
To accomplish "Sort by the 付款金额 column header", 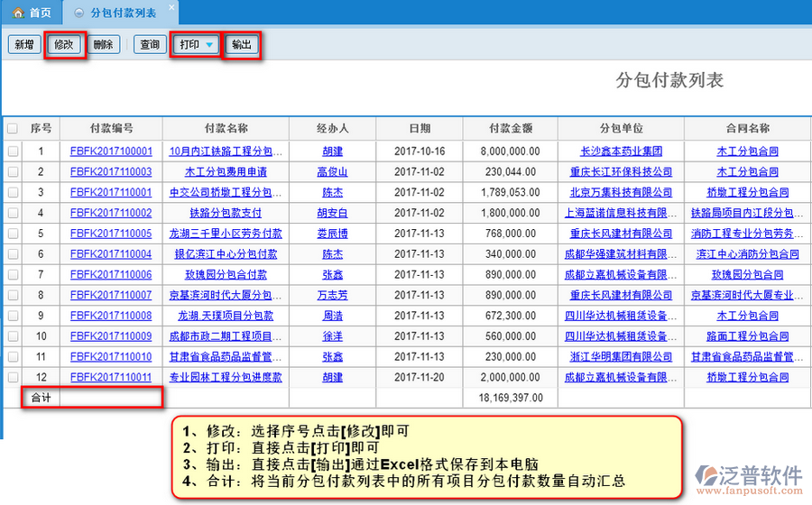I will (510, 129).
